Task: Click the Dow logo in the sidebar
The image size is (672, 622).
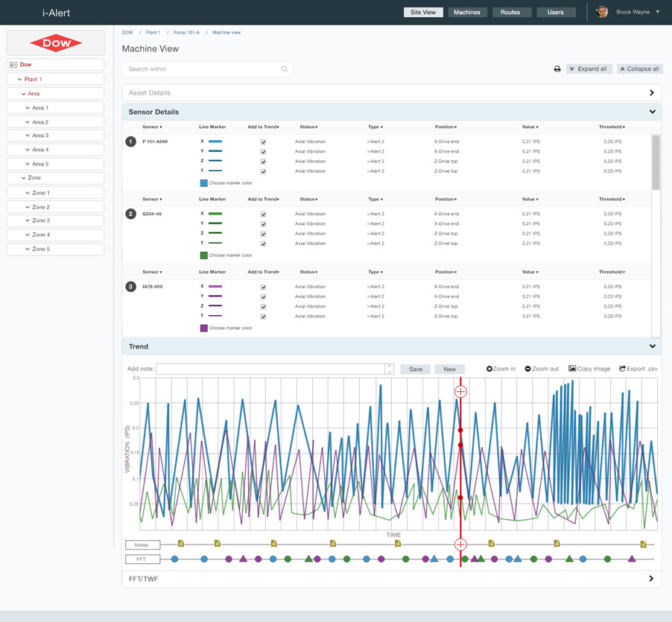Action: click(56, 43)
